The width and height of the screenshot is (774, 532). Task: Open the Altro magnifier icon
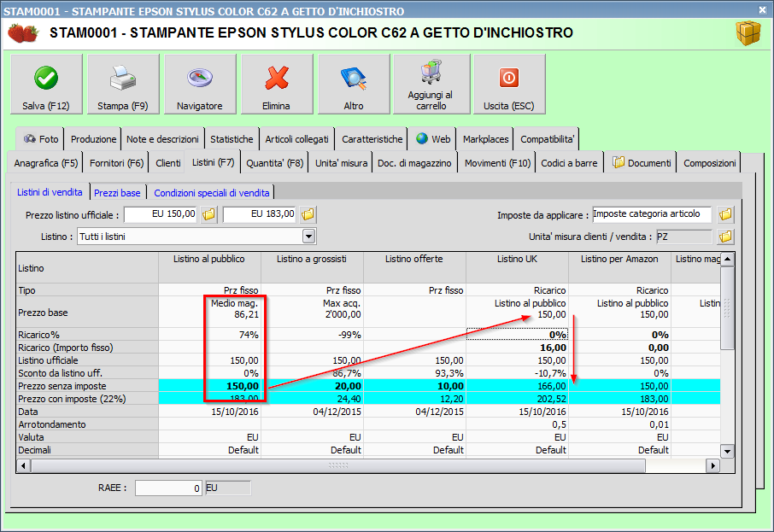coord(354,79)
